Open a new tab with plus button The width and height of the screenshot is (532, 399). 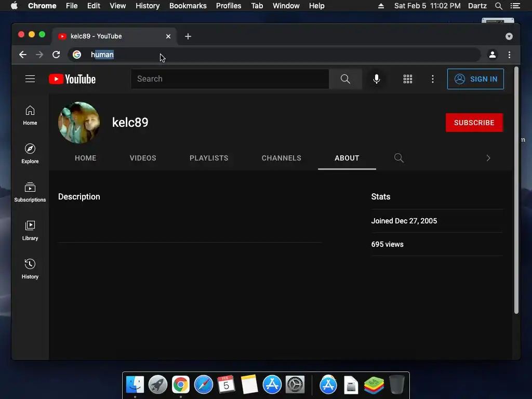click(188, 36)
